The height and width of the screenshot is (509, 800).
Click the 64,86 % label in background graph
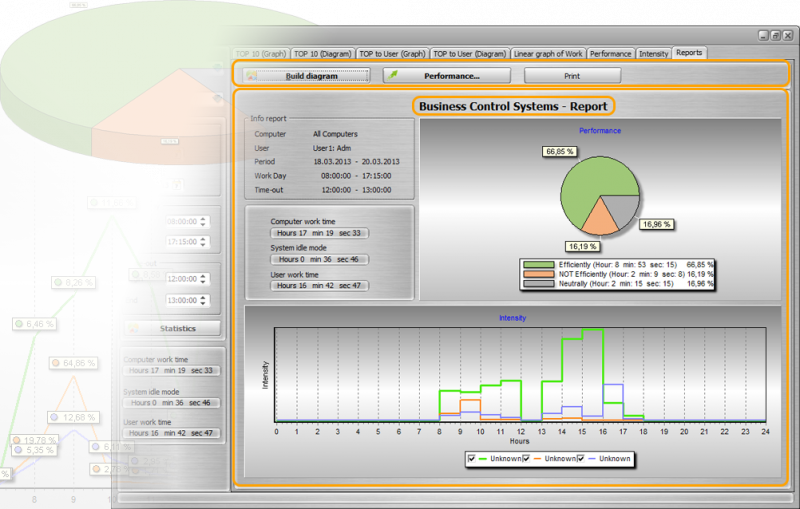[x=74, y=363]
